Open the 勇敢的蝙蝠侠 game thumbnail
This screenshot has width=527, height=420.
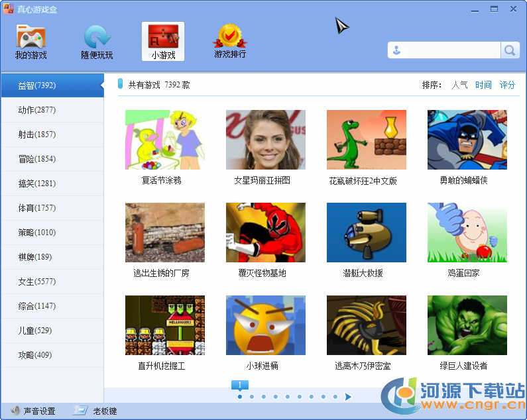(x=467, y=140)
